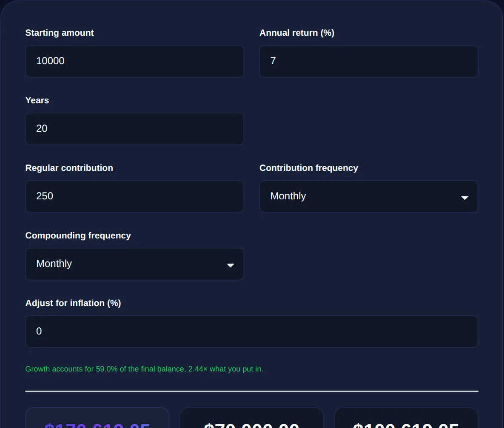Open the Compounding frequency dropdown
Viewport: 504px width, 428px height.
pos(134,264)
